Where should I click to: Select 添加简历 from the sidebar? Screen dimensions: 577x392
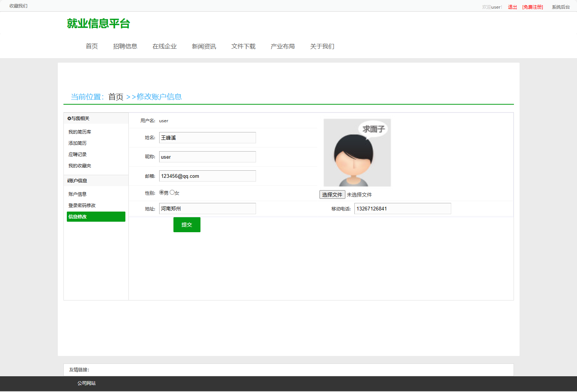tap(77, 143)
